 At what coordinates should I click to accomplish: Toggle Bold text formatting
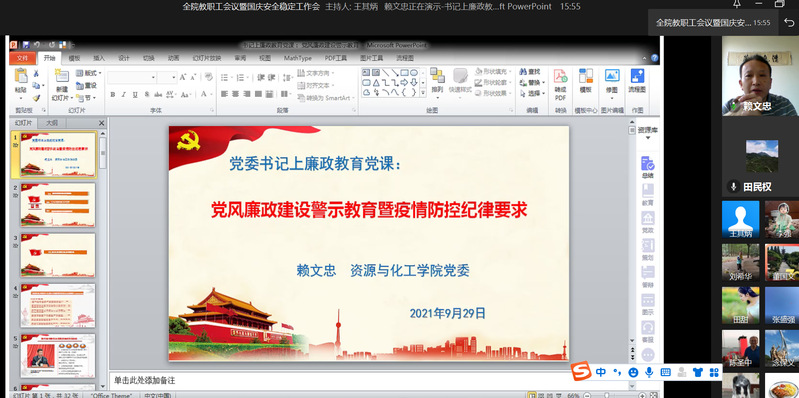pos(113,94)
